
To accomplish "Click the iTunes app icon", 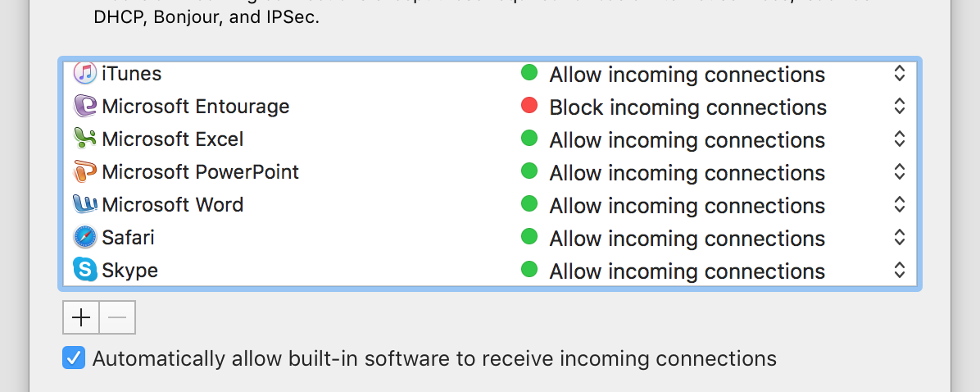I will pyautogui.click(x=85, y=73).
